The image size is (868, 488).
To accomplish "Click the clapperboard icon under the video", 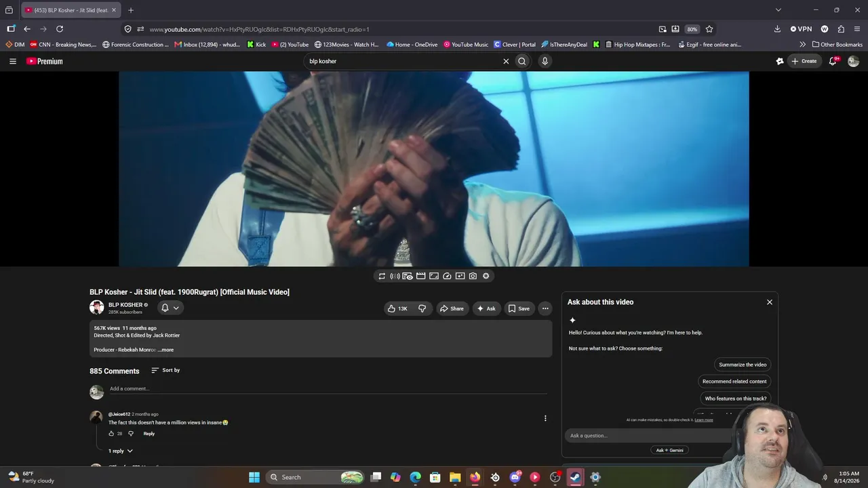I will pyautogui.click(x=421, y=276).
